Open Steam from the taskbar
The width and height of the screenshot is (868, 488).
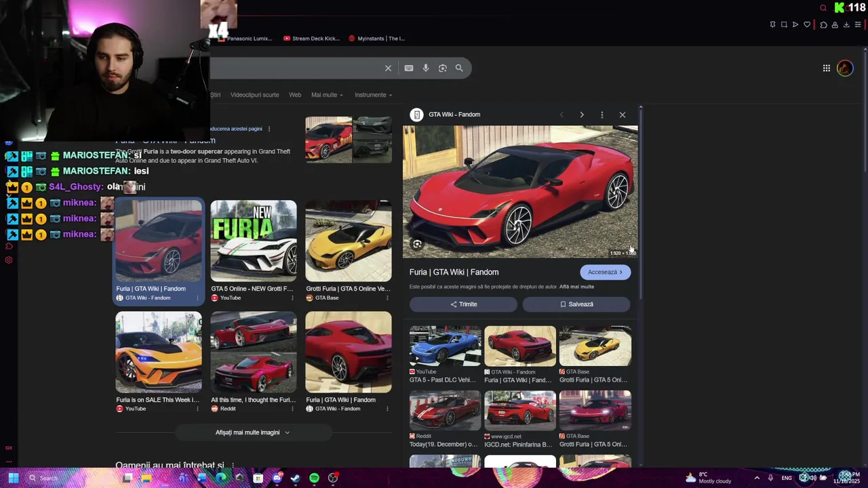point(295,478)
